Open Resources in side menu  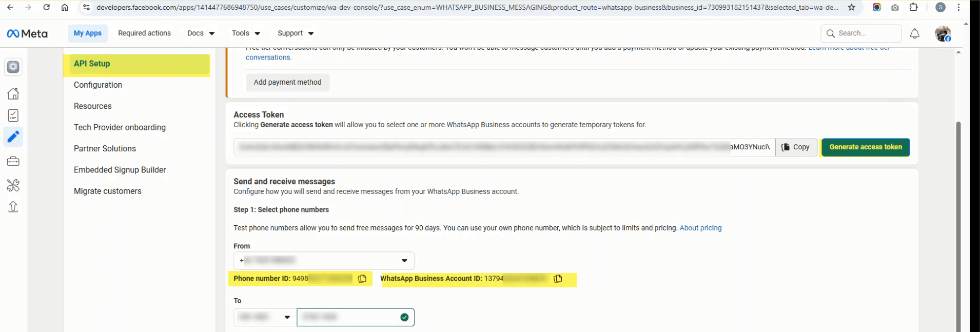[x=93, y=106]
